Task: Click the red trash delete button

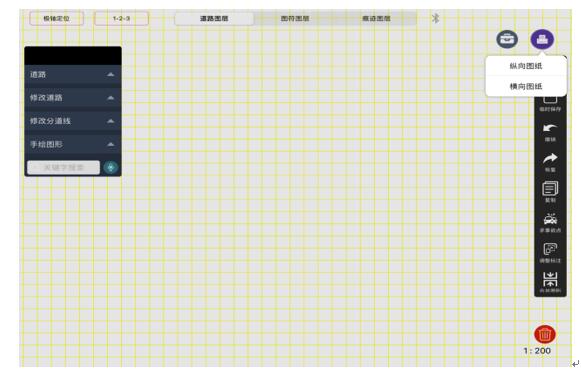Action: pyautogui.click(x=545, y=334)
